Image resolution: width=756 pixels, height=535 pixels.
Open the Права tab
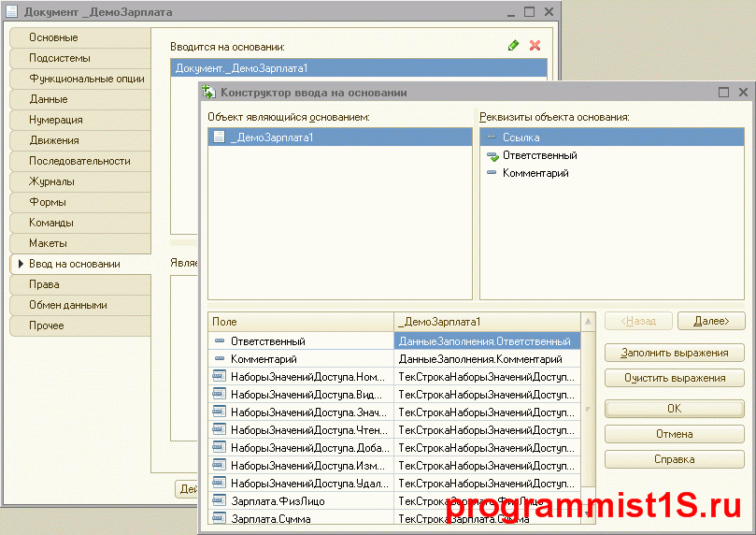[44, 284]
